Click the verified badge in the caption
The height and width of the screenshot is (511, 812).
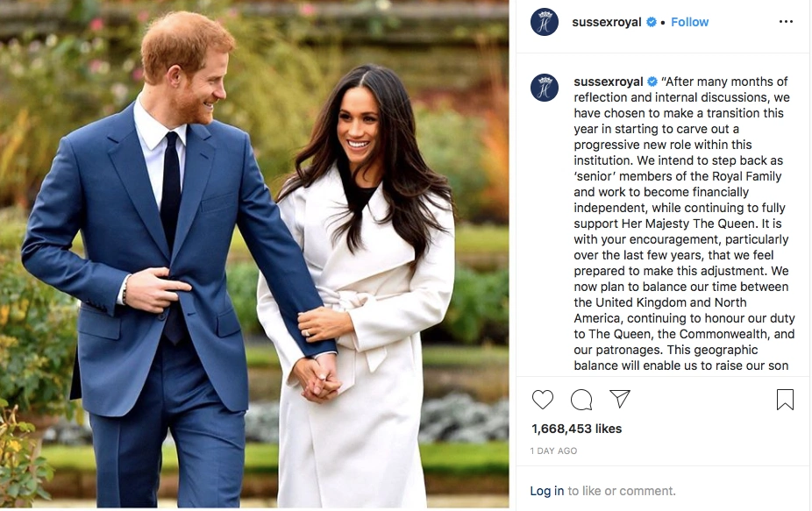[x=652, y=82]
